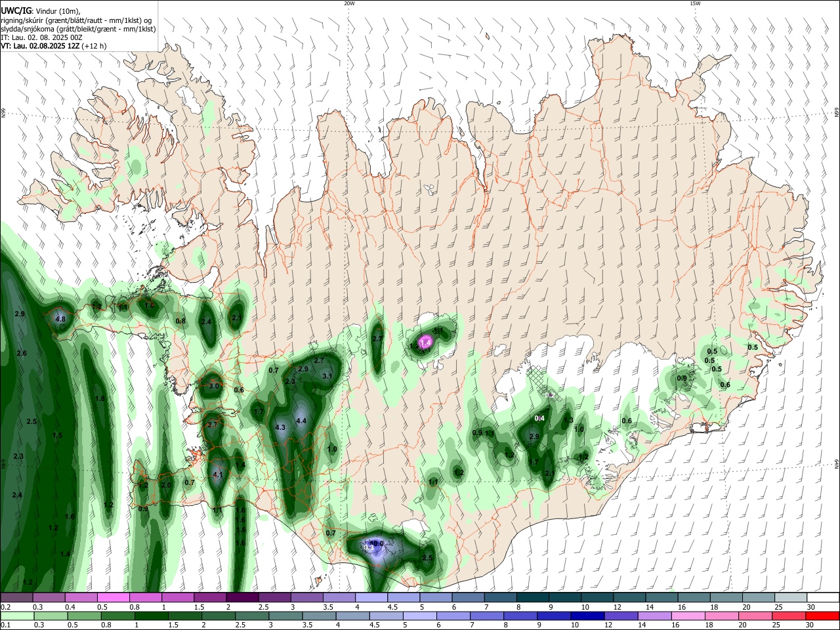Click the UWC/IG title text

tap(15, 11)
